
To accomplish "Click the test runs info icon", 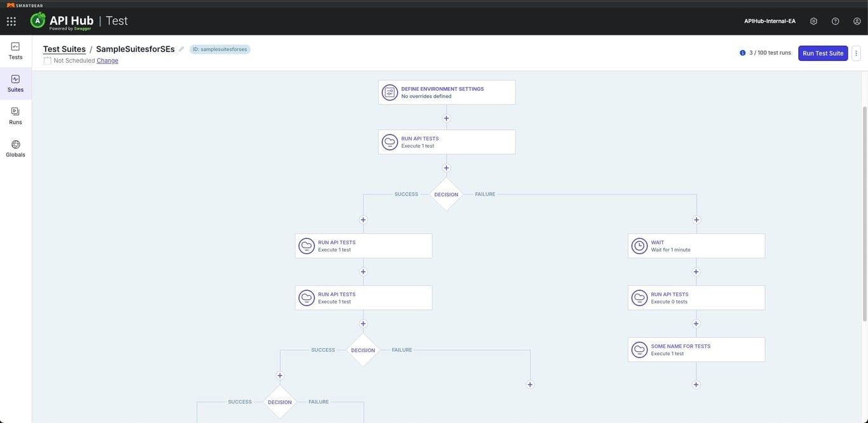I will point(742,53).
